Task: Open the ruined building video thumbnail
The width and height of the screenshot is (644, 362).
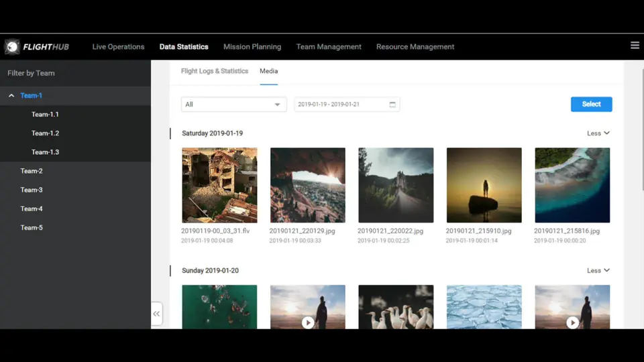Action: point(219,185)
